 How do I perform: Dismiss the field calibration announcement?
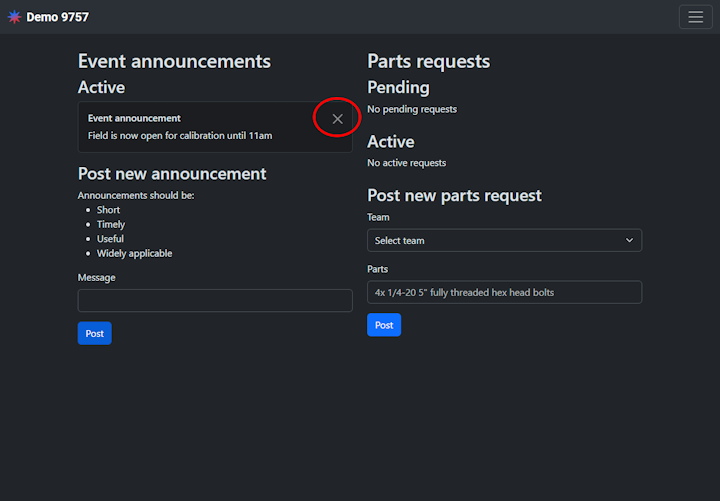coord(337,119)
